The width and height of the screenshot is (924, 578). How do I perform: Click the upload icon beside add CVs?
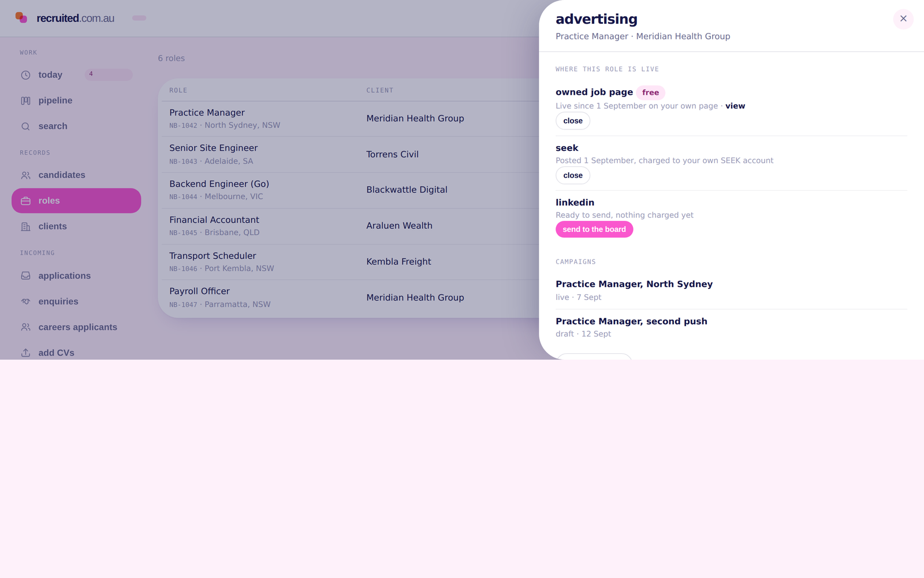point(25,353)
